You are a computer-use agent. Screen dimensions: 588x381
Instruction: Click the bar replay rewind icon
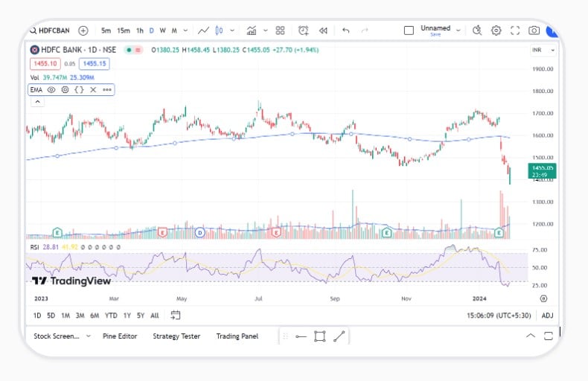[x=323, y=31]
